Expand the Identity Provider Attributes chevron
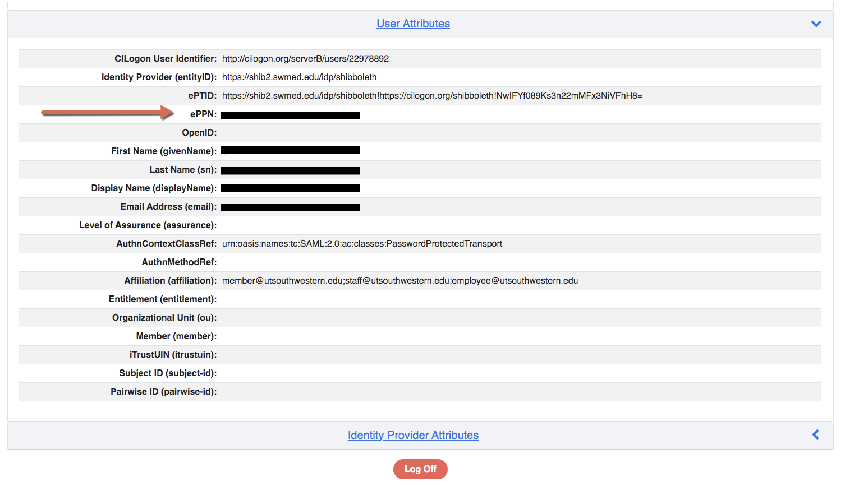The height and width of the screenshot is (485, 868). pyautogui.click(x=815, y=435)
